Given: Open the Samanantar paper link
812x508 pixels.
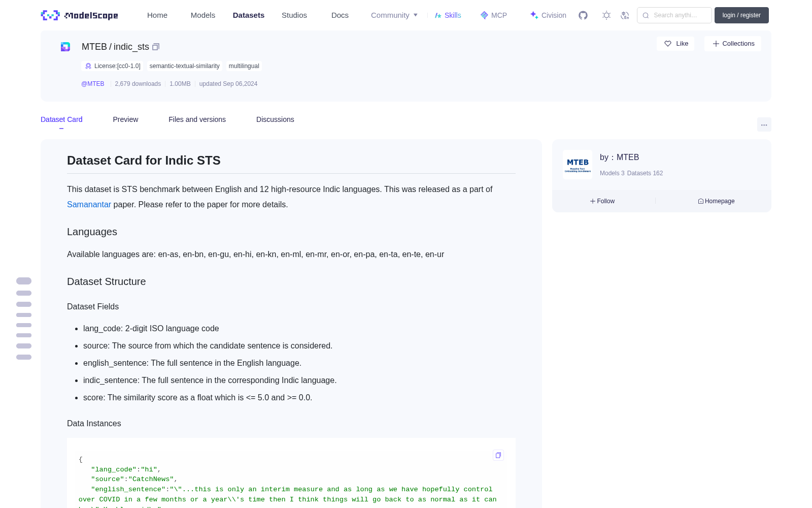Looking at the screenshot, I should (x=89, y=204).
